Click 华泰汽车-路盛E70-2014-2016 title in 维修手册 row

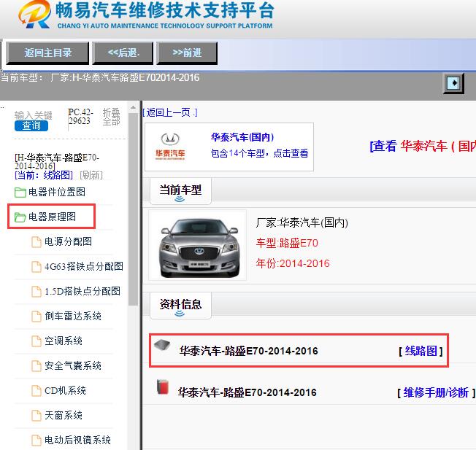click(x=247, y=392)
